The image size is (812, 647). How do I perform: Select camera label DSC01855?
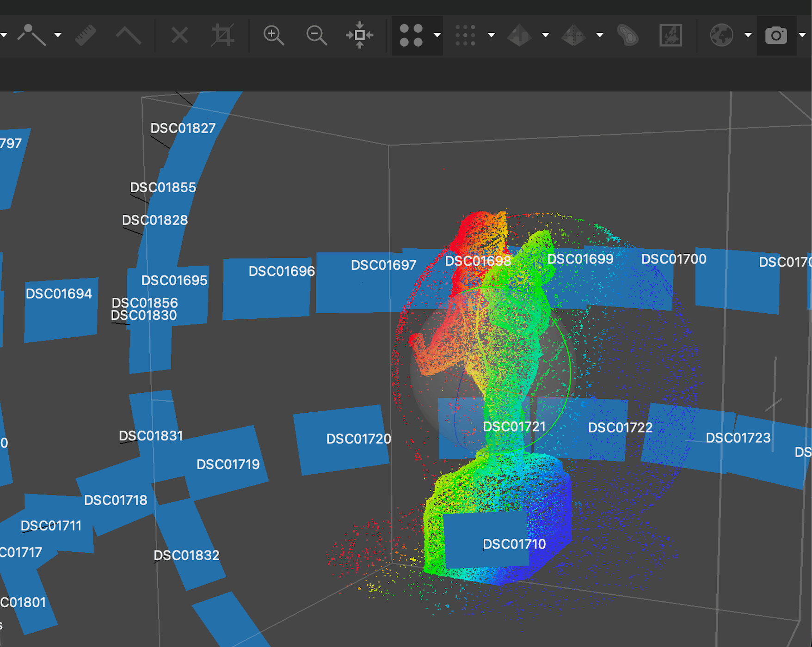click(x=163, y=187)
